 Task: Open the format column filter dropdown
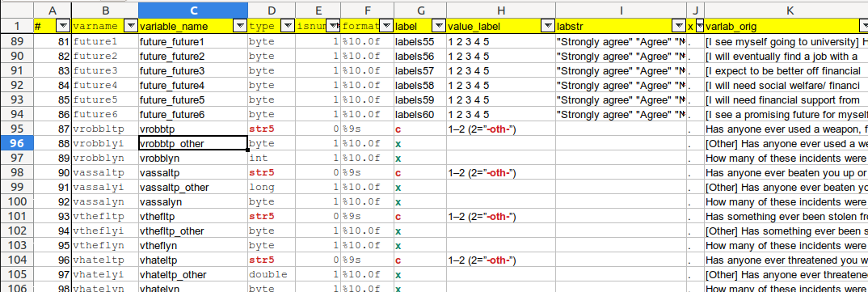[386, 26]
